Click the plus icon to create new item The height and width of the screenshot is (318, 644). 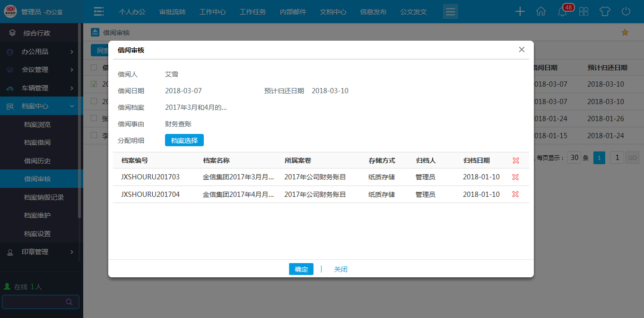point(520,11)
